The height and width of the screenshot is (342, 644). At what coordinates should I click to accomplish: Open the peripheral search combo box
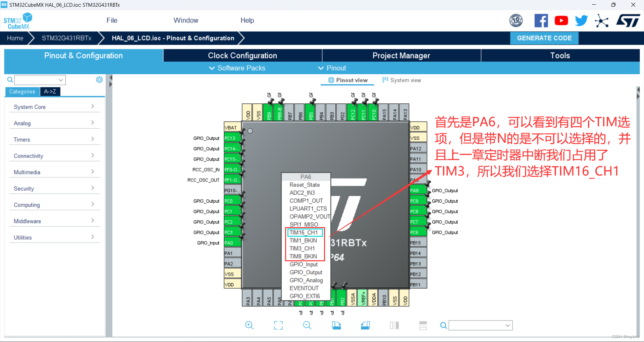(x=40, y=80)
